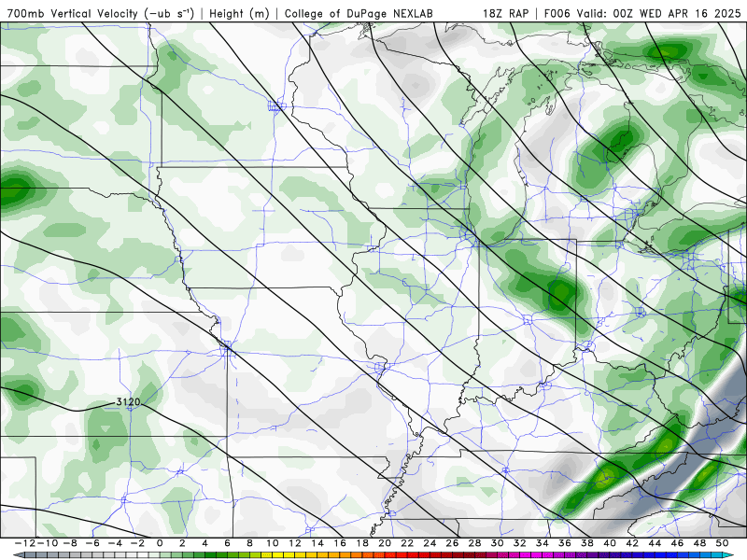Click the positive 4 scale value
Image resolution: width=747 pixels, height=560 pixels.
tap(204, 543)
